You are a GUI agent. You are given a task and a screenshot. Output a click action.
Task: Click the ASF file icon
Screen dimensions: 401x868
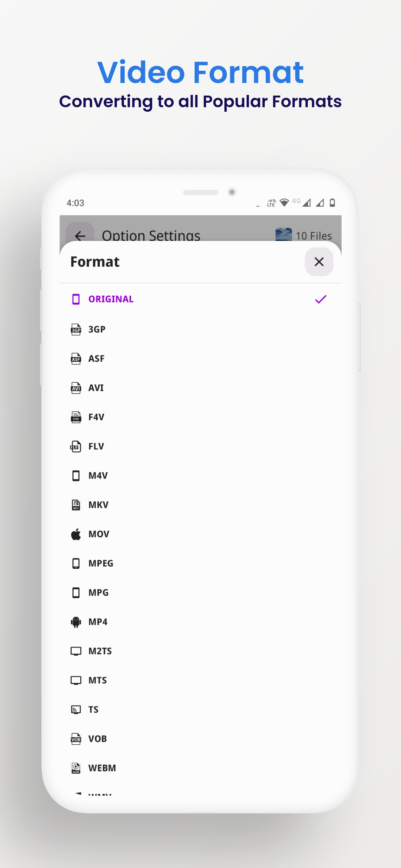pyautogui.click(x=76, y=358)
